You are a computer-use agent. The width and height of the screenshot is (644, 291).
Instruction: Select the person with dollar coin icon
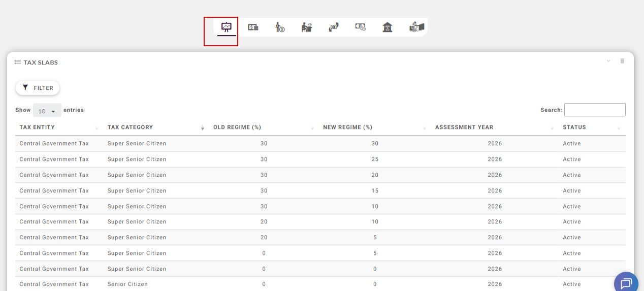point(280,27)
